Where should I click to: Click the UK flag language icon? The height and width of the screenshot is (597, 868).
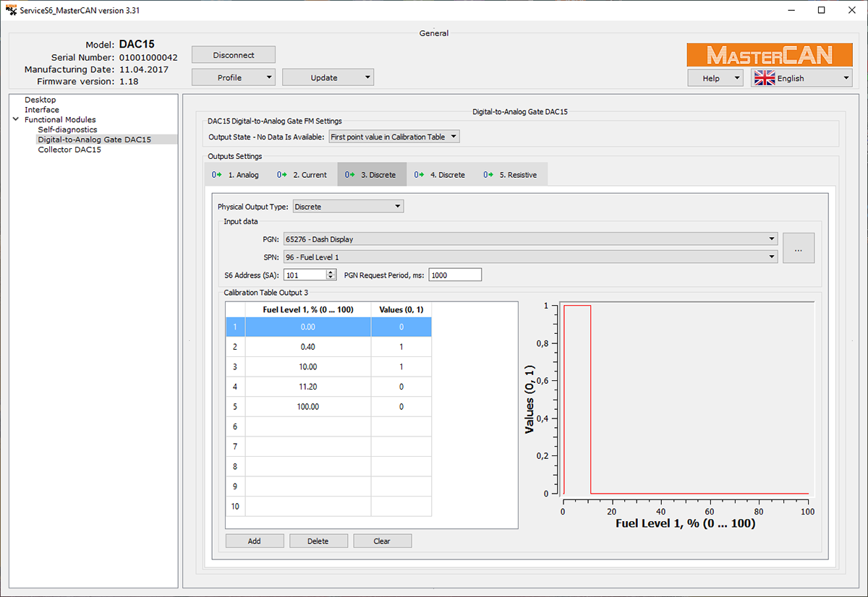pos(765,78)
